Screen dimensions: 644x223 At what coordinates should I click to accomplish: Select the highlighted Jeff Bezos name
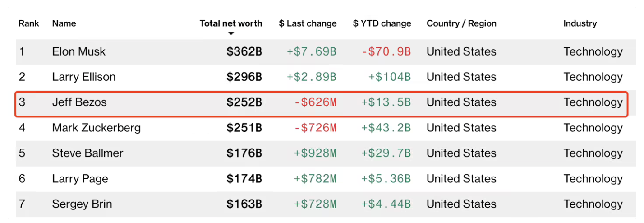[x=79, y=102]
